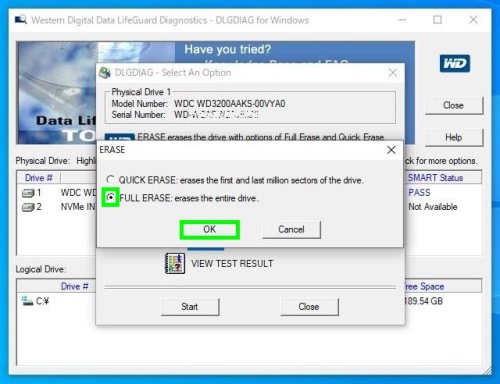Click the physical Drive # column header
Viewport: 500px width, 384px height.
coord(39,178)
